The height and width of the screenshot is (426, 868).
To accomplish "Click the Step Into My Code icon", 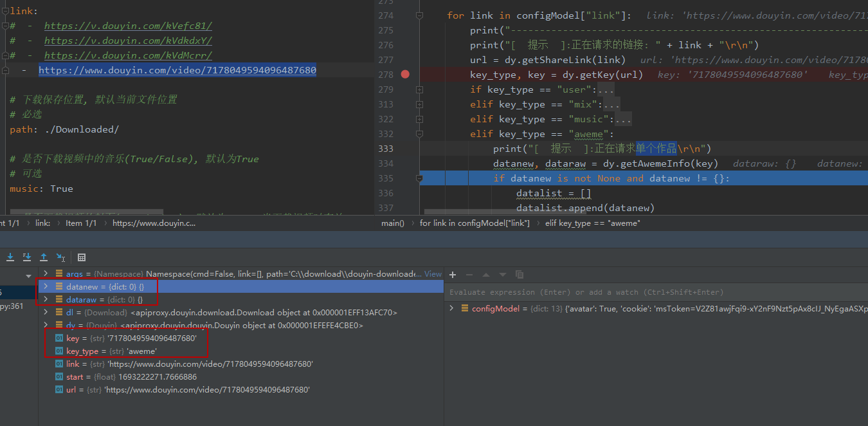I will coord(26,257).
